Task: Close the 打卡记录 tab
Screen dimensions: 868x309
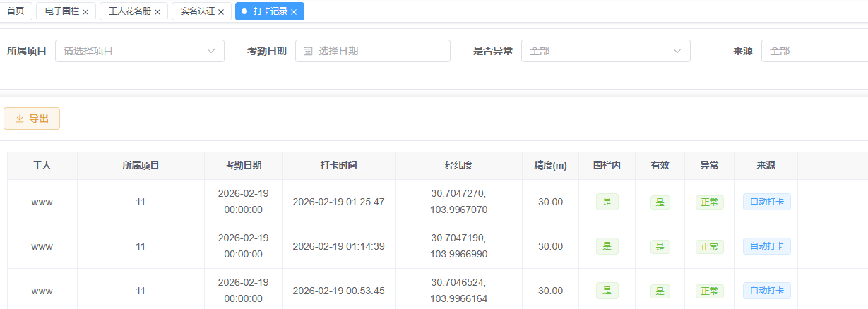Action: tap(294, 12)
